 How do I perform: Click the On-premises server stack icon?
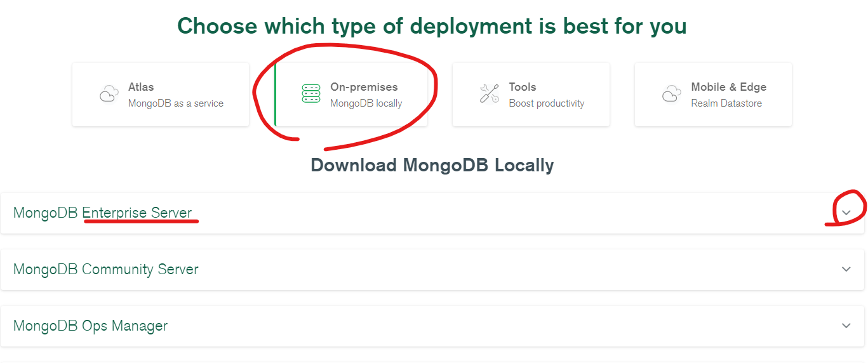coord(311,93)
